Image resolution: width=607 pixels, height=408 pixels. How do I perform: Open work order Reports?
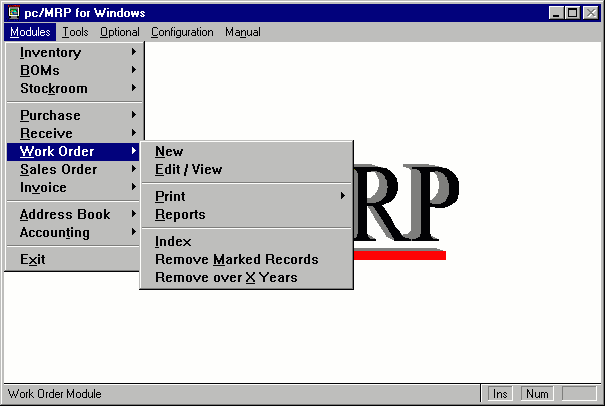247,214
